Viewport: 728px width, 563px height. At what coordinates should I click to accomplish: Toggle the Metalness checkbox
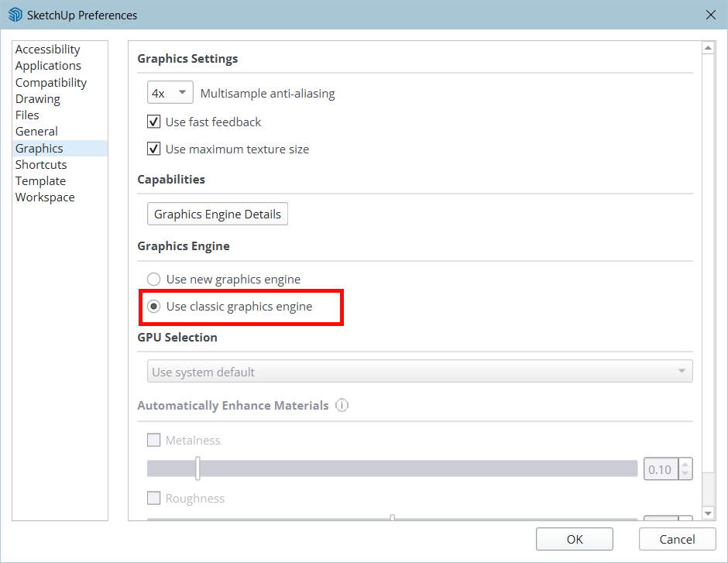tap(153, 440)
